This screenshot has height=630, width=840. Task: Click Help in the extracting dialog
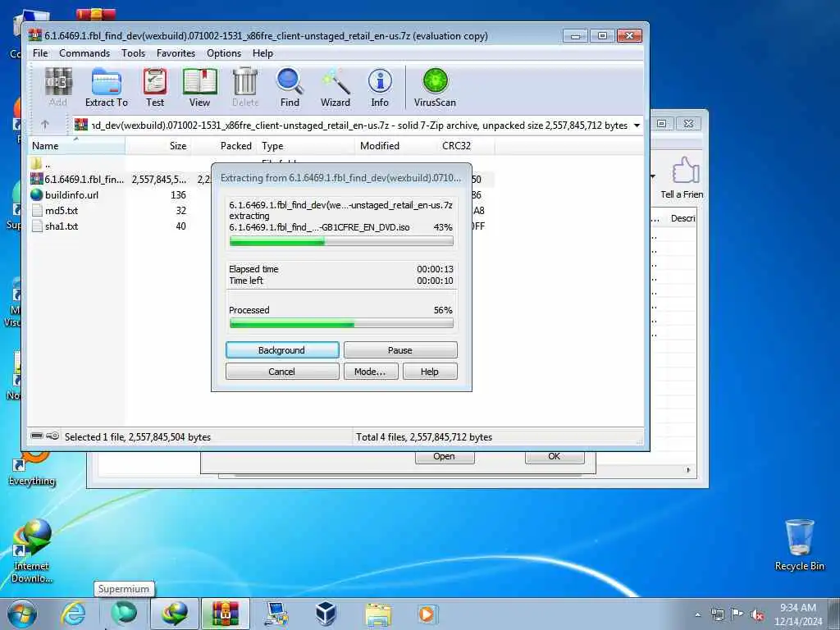pos(430,372)
